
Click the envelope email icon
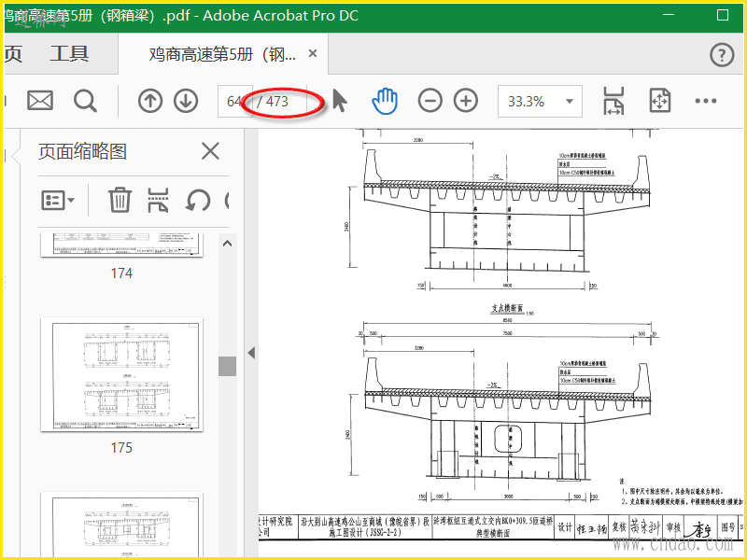[x=40, y=101]
